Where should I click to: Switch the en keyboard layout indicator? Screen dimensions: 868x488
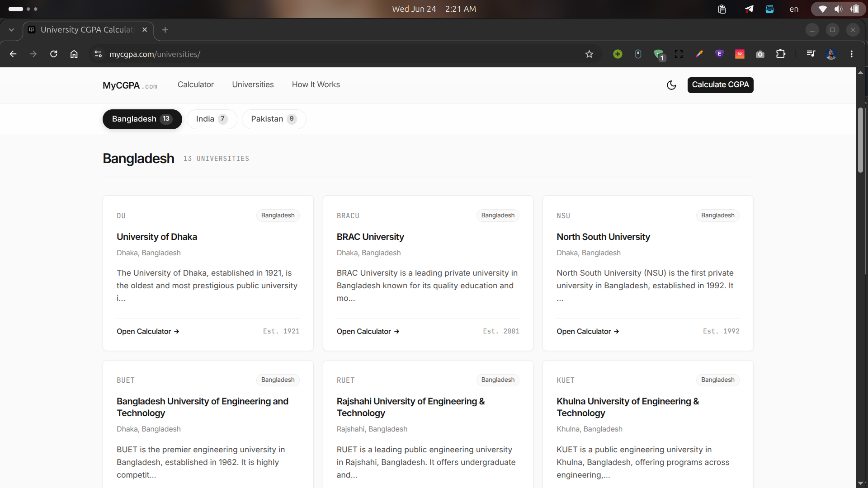(794, 9)
